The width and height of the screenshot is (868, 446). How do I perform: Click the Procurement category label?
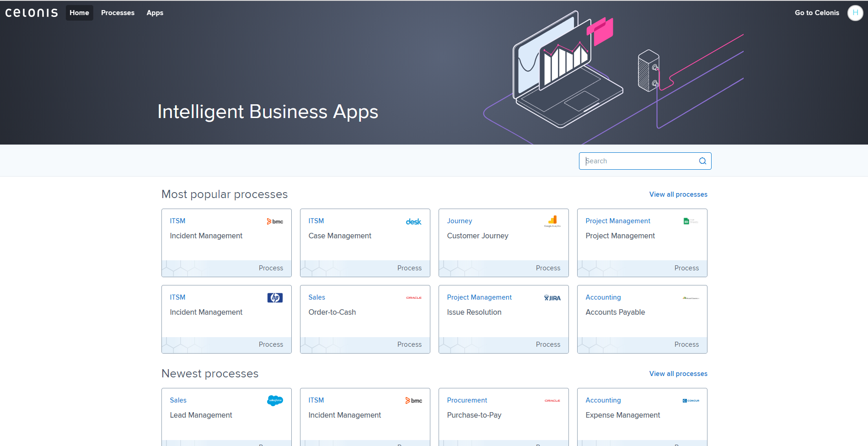coord(467,400)
